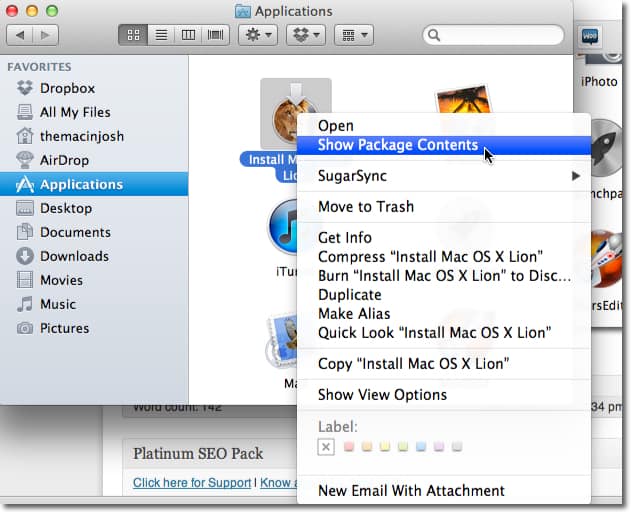This screenshot has height=514, width=632.
Task: Apply the green label color
Action: (x=403, y=446)
